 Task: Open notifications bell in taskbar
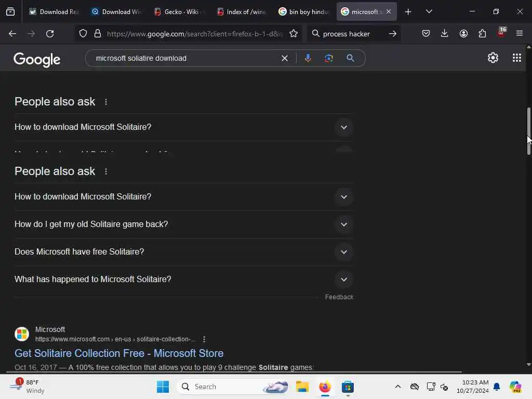point(497,387)
